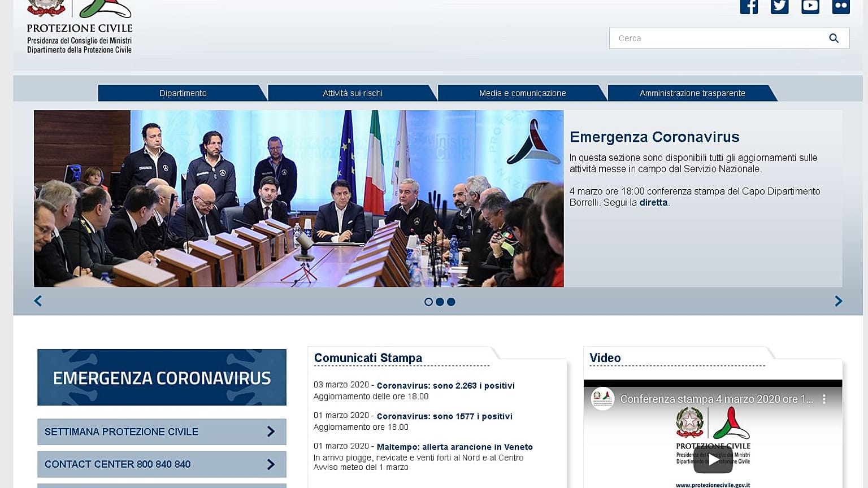Open the Facebook page icon

[x=749, y=6]
